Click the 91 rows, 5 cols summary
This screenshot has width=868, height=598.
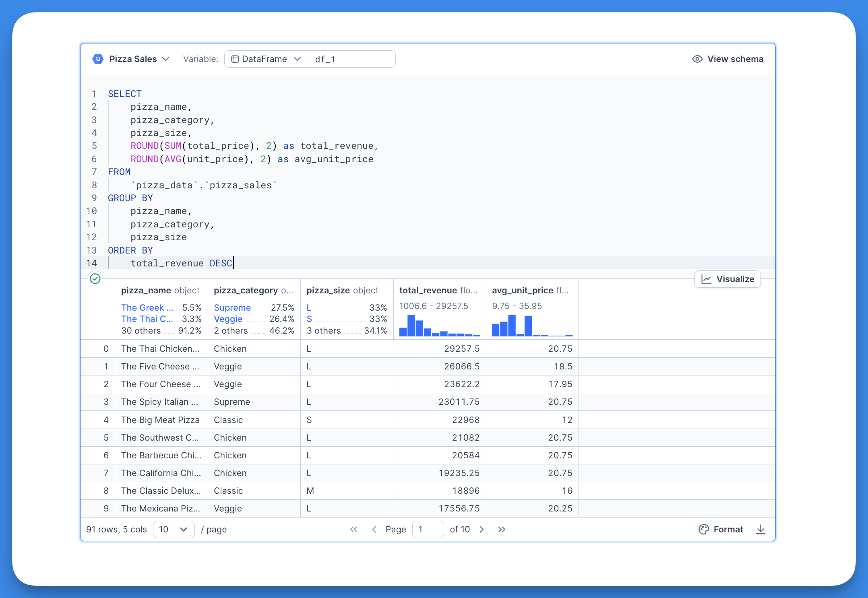[116, 529]
